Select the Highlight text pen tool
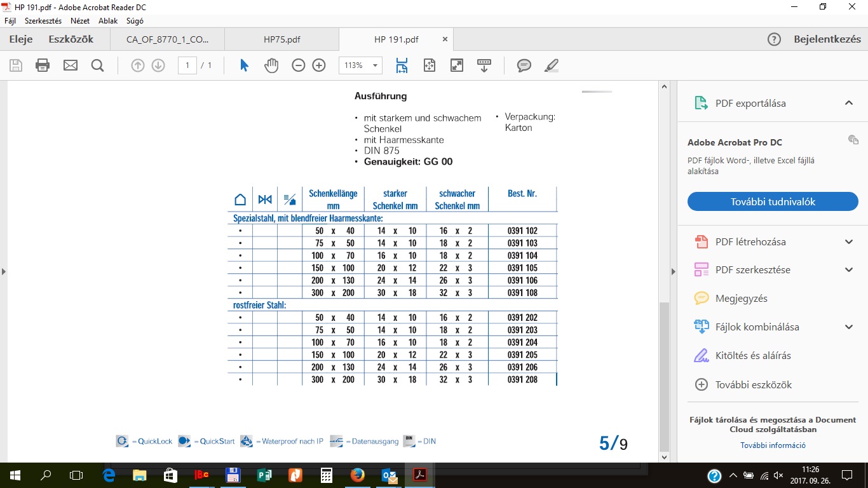Viewport: 868px width, 488px height. click(552, 65)
